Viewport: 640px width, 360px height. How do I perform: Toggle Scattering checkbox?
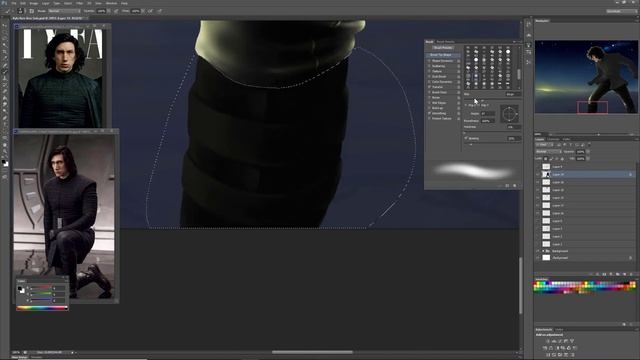point(429,66)
